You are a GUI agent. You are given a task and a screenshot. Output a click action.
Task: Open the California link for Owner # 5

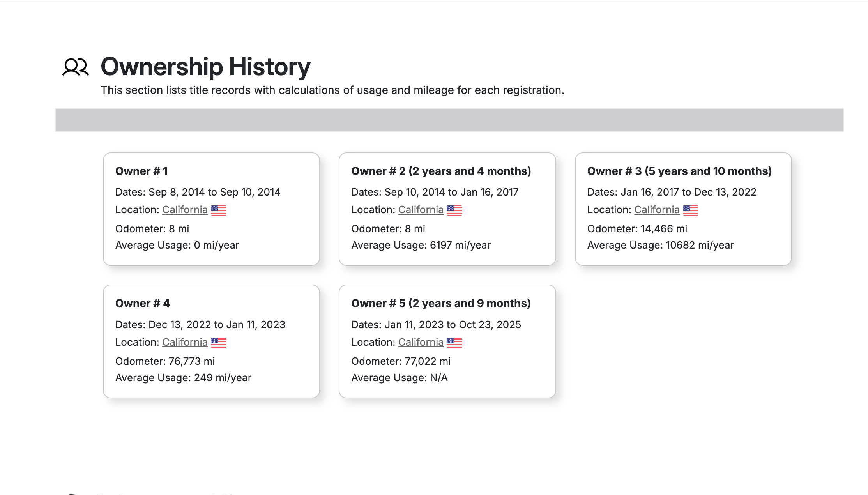421,342
